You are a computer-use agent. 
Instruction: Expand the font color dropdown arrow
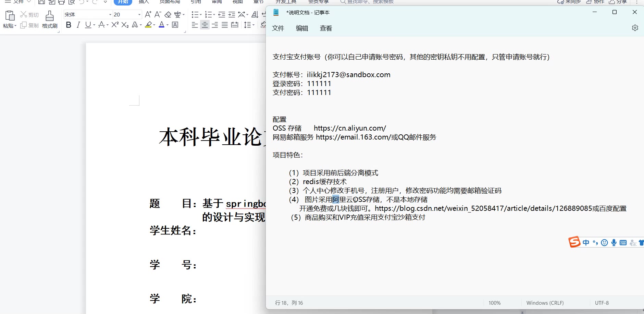tap(168, 25)
